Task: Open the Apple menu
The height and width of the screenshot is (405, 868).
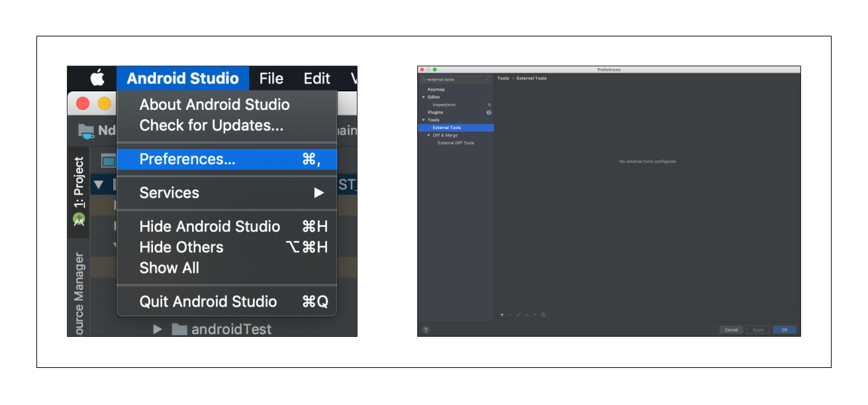Action: pyautogui.click(x=97, y=78)
